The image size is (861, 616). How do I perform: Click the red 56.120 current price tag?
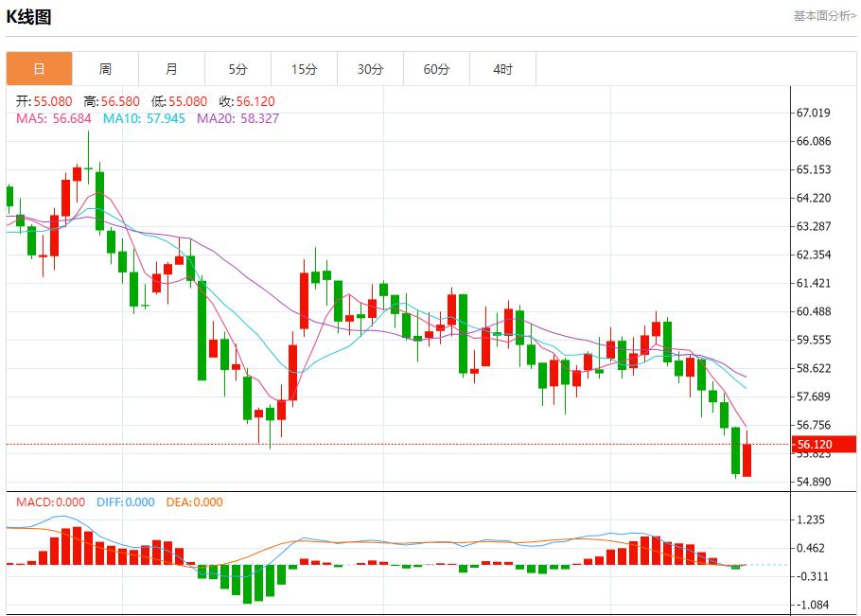coord(813,445)
